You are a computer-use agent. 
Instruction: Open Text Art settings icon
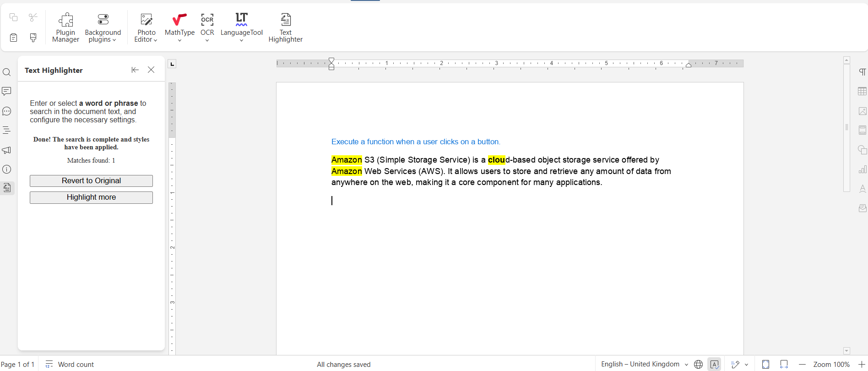[863, 189]
